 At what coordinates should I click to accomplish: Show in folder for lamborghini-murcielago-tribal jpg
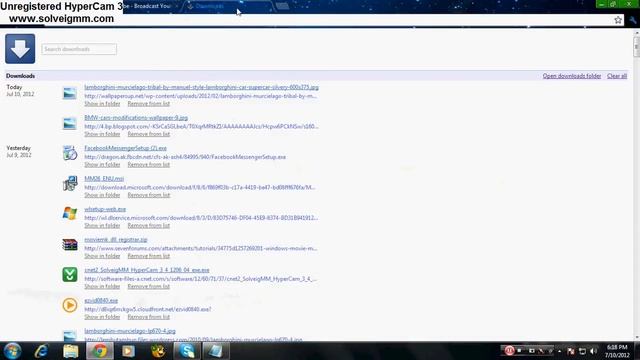(102, 104)
